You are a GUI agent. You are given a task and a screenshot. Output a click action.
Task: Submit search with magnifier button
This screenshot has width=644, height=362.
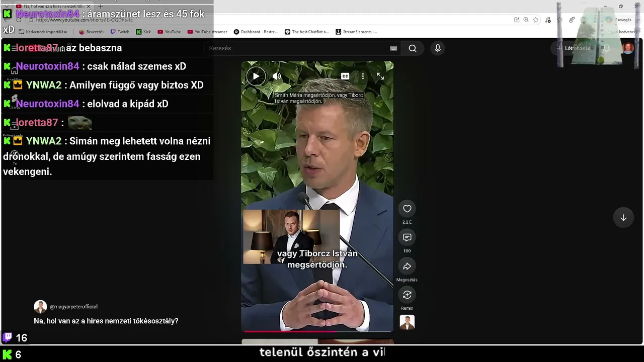pos(413,48)
